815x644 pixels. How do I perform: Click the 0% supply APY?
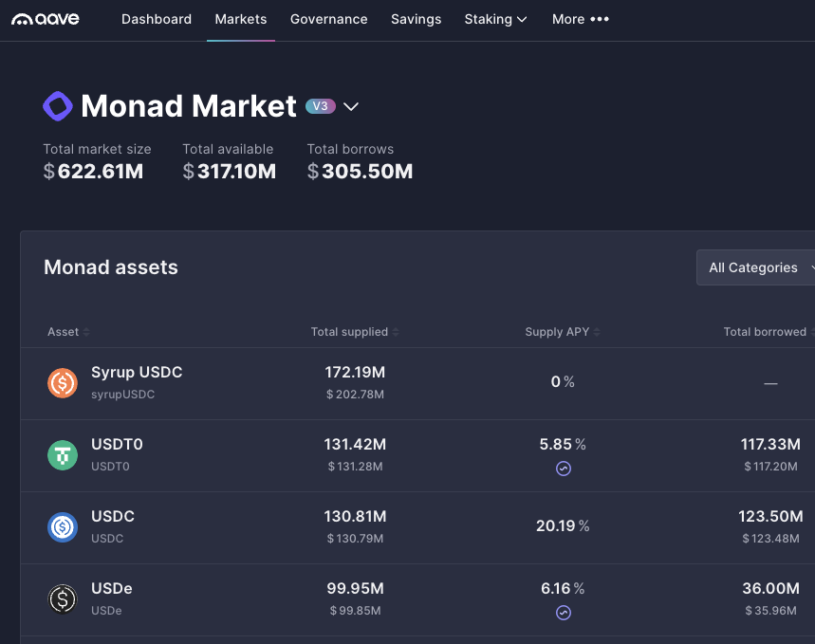tap(563, 382)
